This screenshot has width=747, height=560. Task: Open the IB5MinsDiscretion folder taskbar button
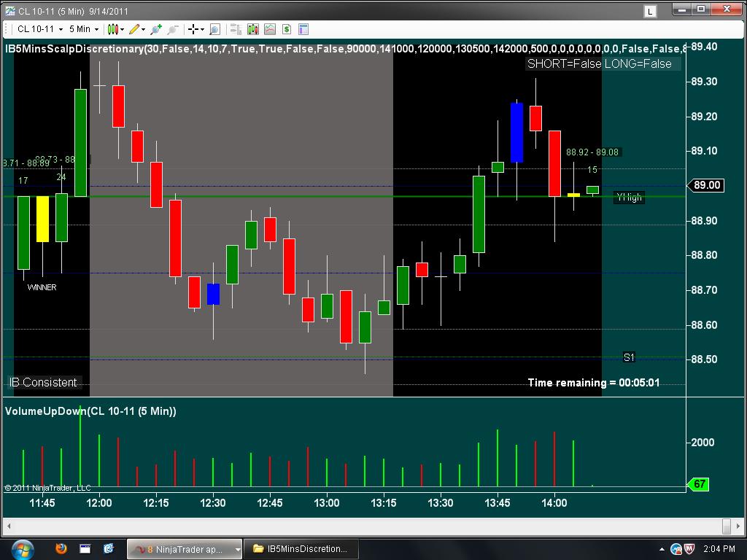point(301,549)
